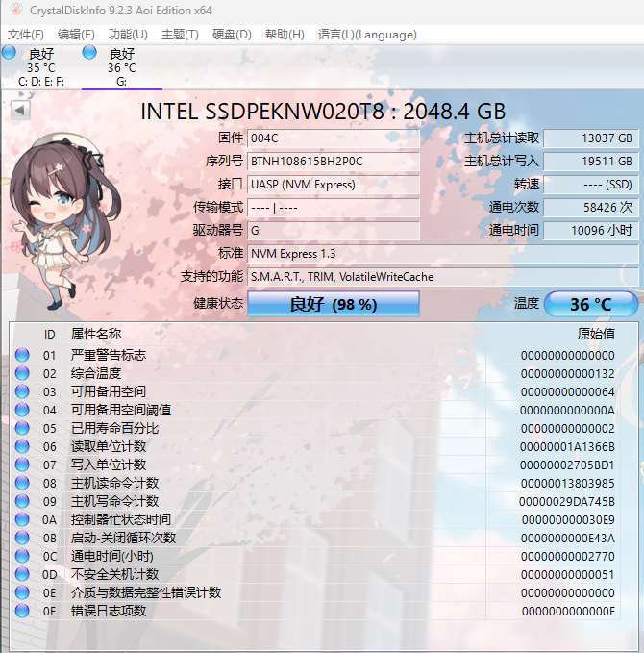
Task: Click the status orb for attribute 02
Action: [22, 373]
